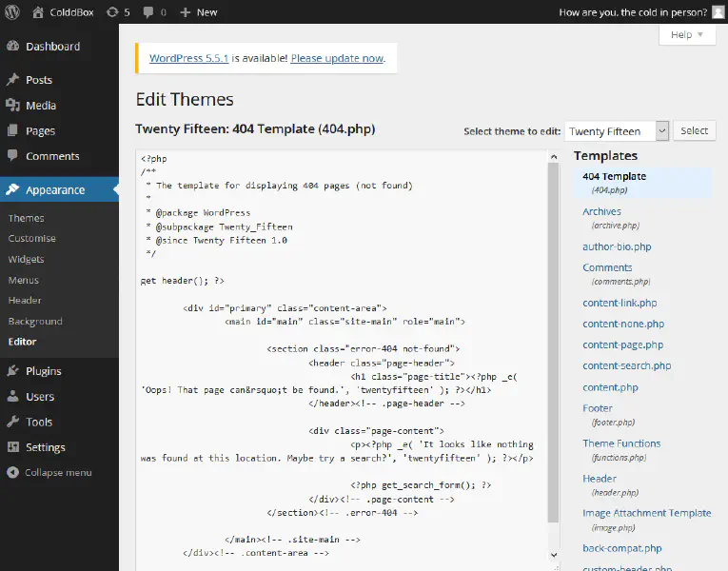Open the ColddBox site home icon
728x571 pixels.
tap(38, 12)
